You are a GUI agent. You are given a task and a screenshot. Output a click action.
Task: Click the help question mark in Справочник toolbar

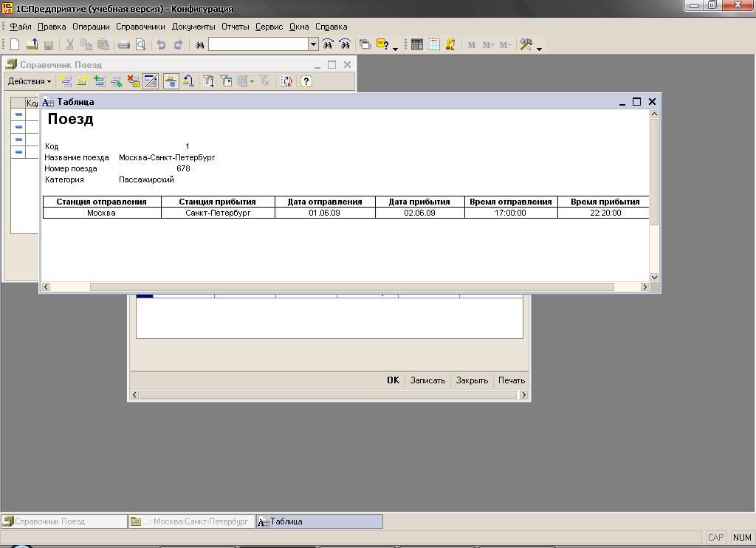[x=306, y=81]
